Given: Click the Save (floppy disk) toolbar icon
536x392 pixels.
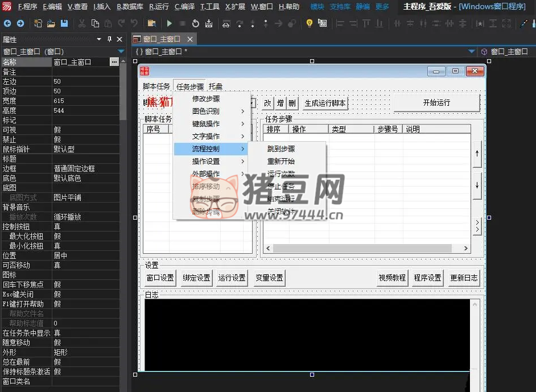Looking at the screenshot, I should (x=64, y=23).
